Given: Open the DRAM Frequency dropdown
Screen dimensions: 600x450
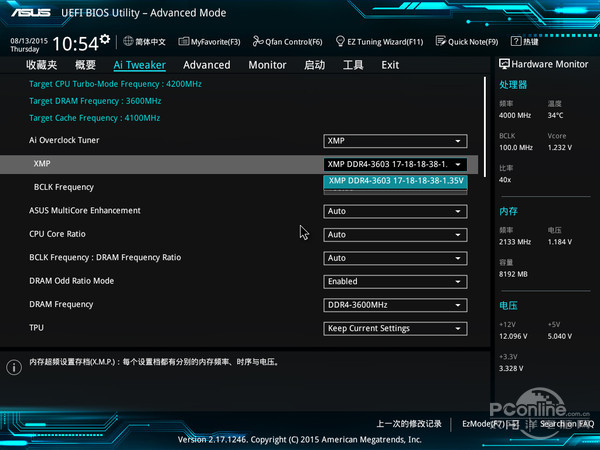Looking at the screenshot, I should click(395, 305).
